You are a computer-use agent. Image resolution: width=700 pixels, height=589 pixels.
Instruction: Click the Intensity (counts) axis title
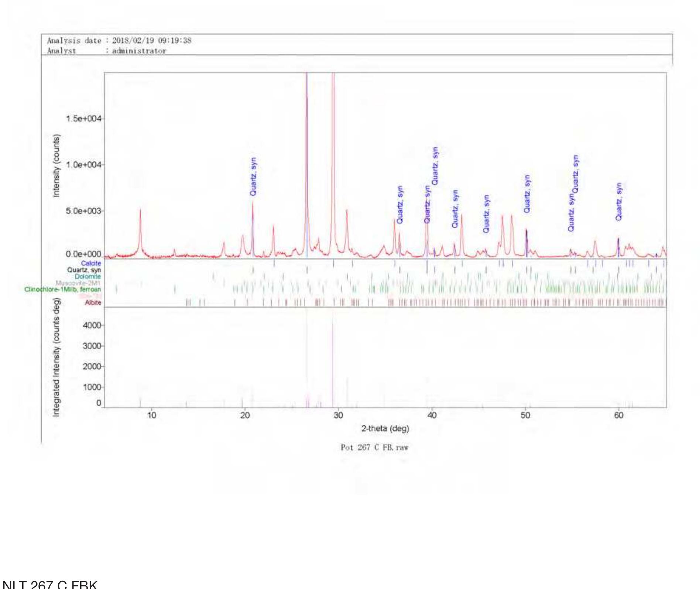click(x=56, y=165)
